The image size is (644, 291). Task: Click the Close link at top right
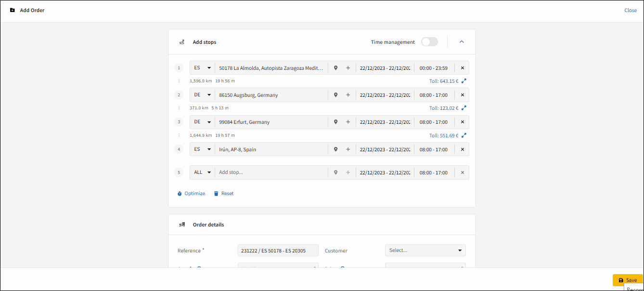pos(631,10)
